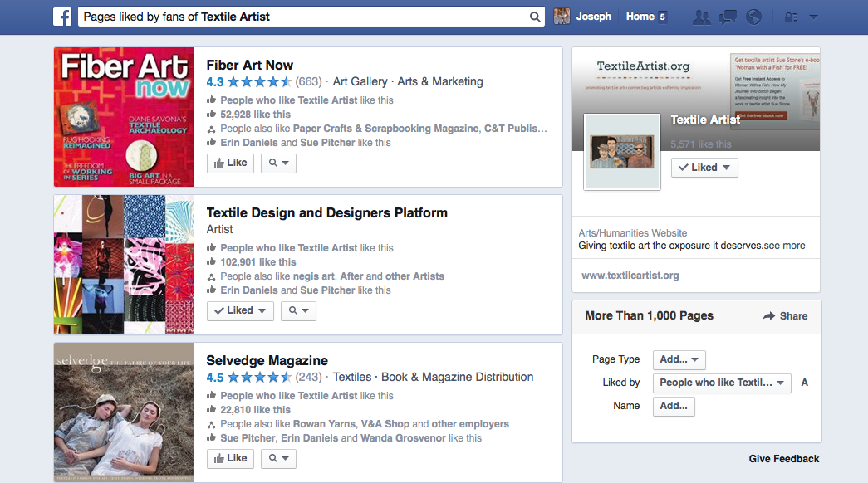Image resolution: width=868 pixels, height=483 pixels.
Task: Click 5,571 like this on Textile Artist
Action: (x=701, y=144)
